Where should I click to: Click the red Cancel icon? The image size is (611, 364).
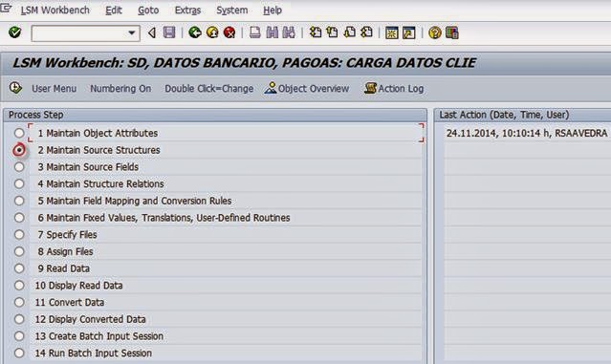pos(229,32)
